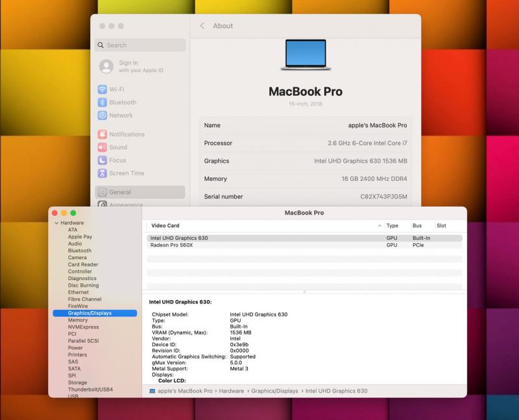
Task: Click the Focus moon icon
Action: [x=103, y=160]
